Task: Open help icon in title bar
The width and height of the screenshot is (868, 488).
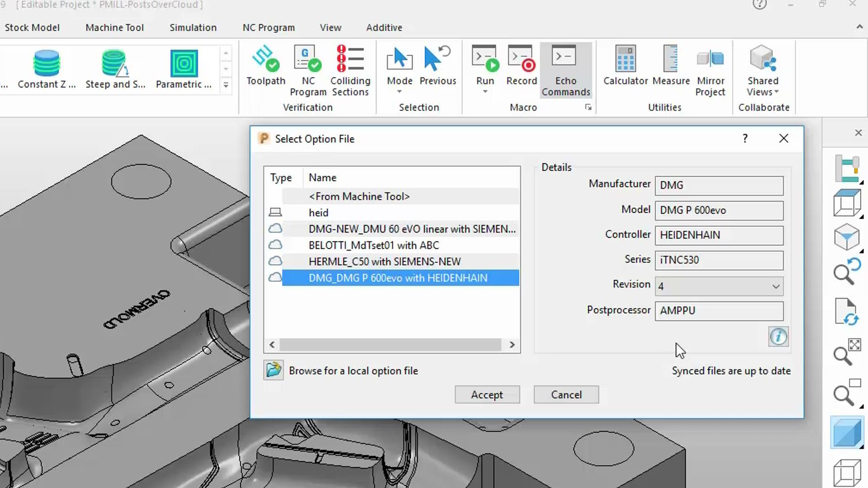Action: click(759, 5)
